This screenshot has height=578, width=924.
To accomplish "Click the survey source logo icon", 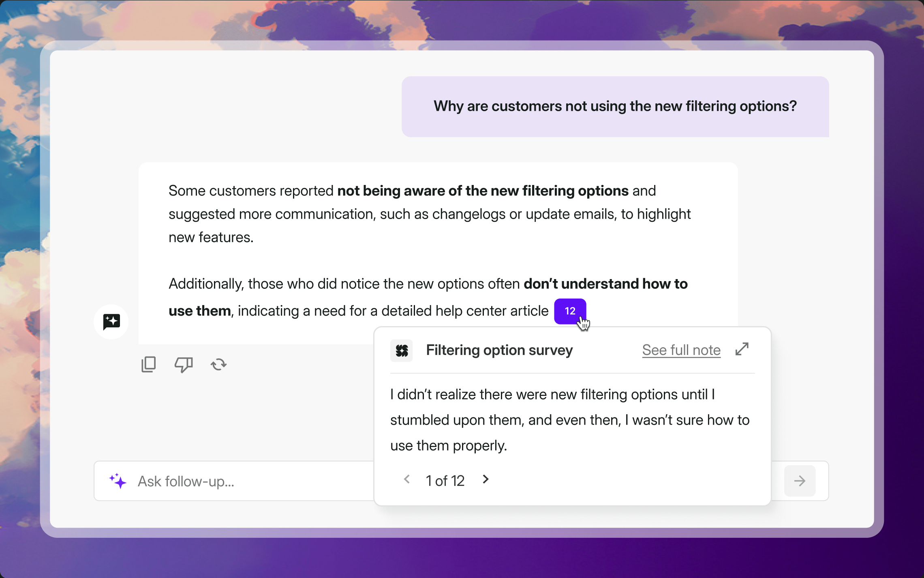I will click(x=402, y=350).
